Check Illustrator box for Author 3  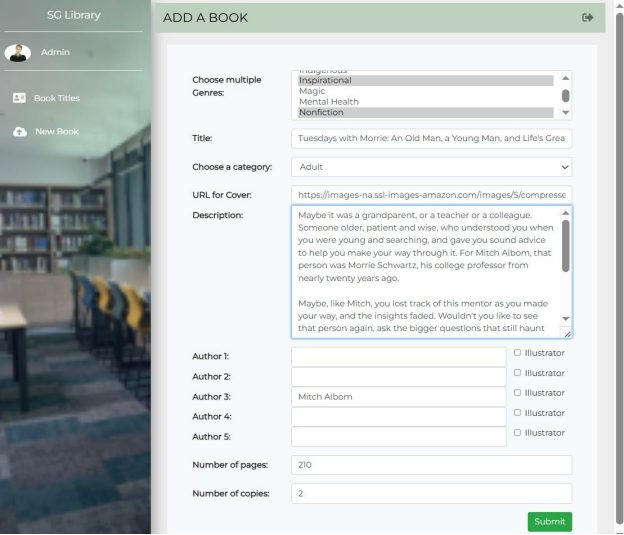(517, 393)
